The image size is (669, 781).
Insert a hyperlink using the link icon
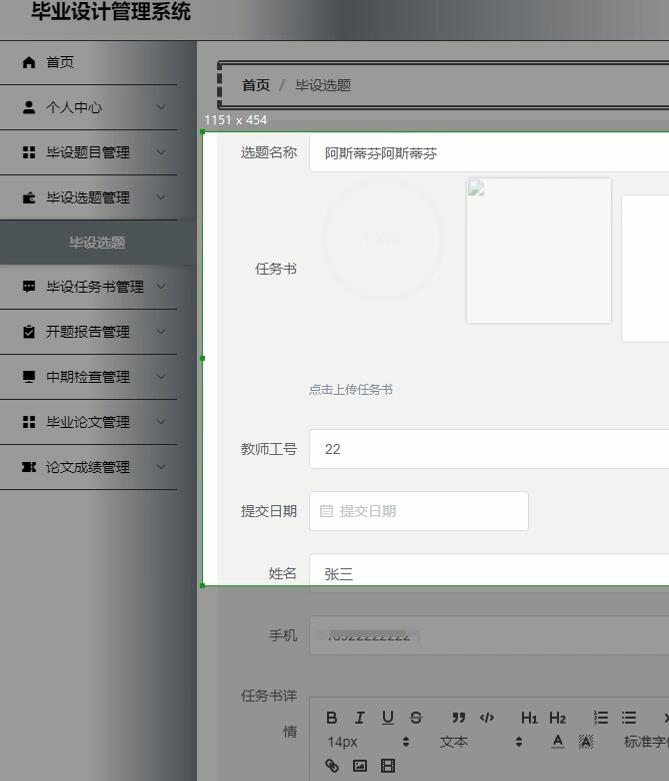point(332,766)
